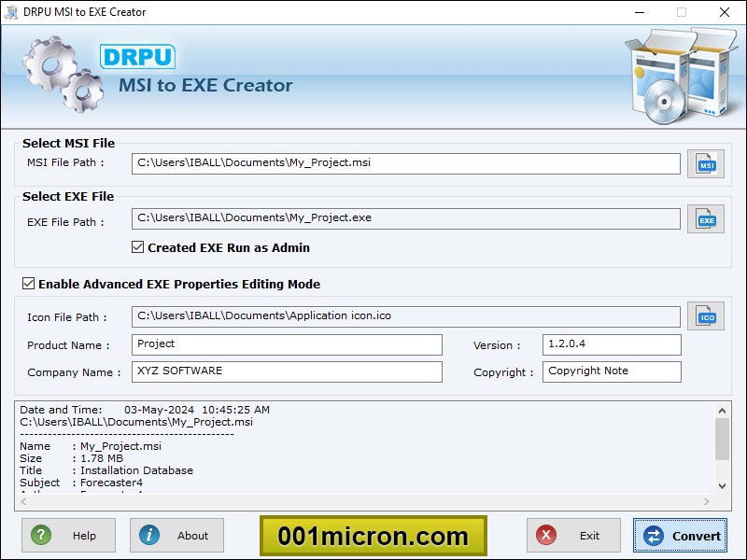
Task: Edit the Version number field
Action: (x=612, y=344)
